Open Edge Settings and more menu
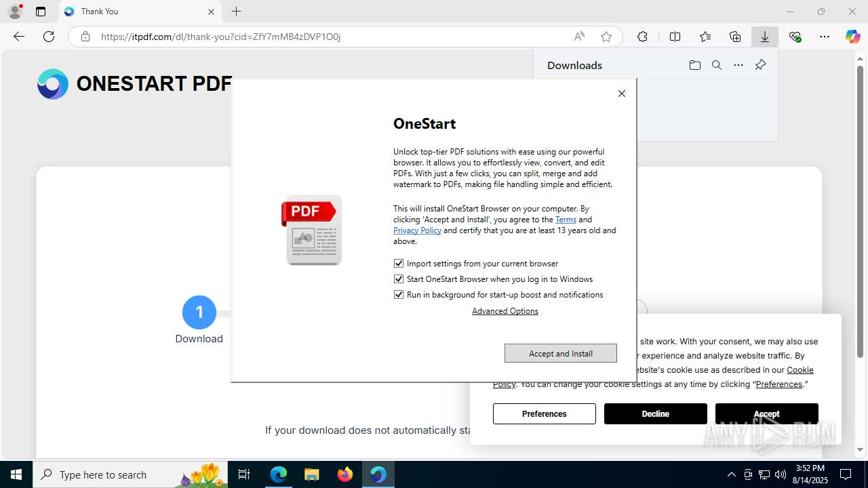This screenshot has width=868, height=488. point(825,37)
